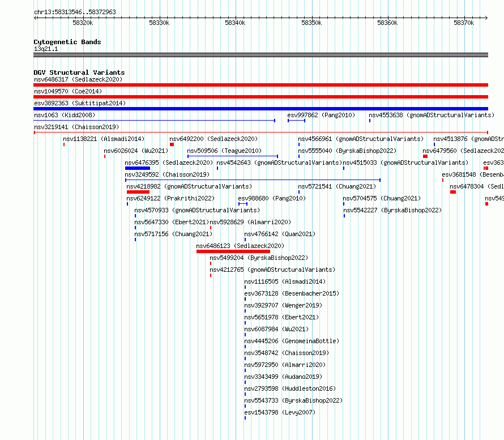
Task: Select the red nsv4218982 variant bar
Action: click(x=138, y=192)
